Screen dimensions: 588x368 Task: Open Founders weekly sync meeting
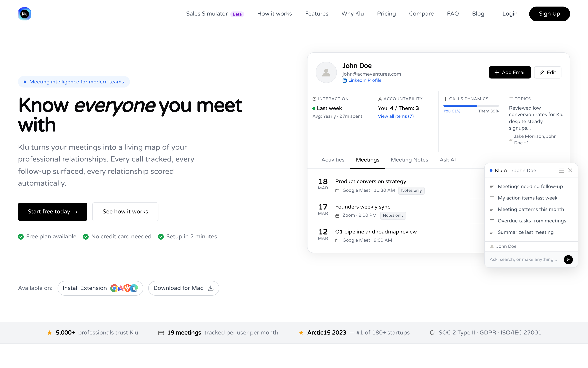[x=363, y=207]
